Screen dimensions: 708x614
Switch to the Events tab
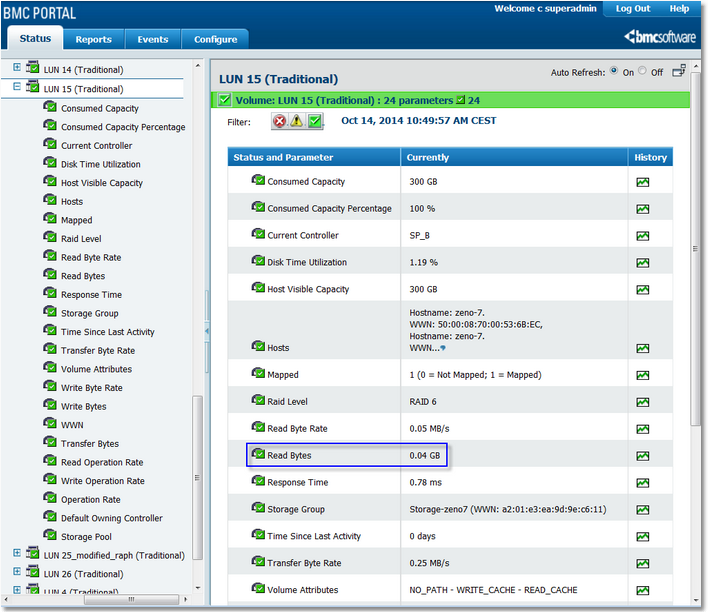coord(153,39)
